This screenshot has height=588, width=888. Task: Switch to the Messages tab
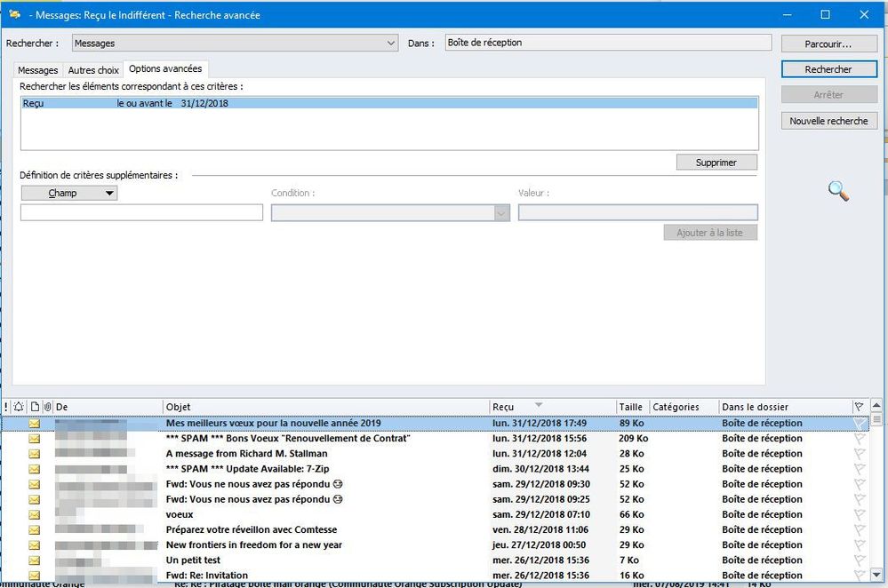coord(38,70)
